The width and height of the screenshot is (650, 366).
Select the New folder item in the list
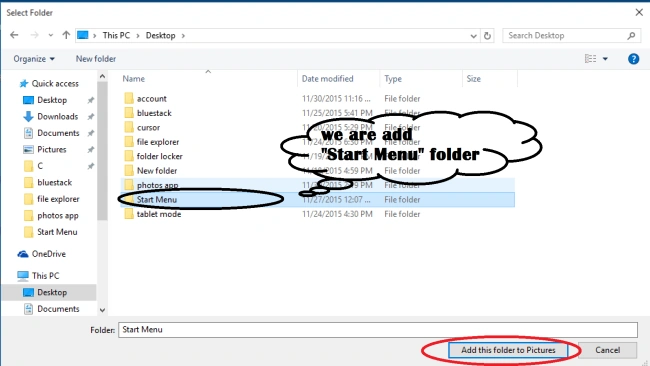point(157,171)
